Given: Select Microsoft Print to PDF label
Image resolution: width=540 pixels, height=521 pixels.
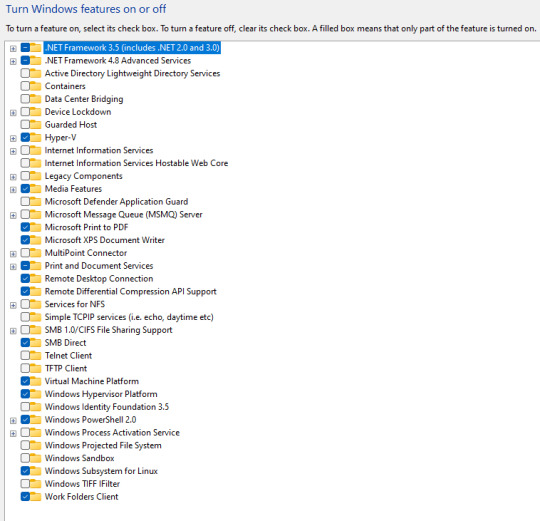Looking at the screenshot, I should (x=86, y=227).
